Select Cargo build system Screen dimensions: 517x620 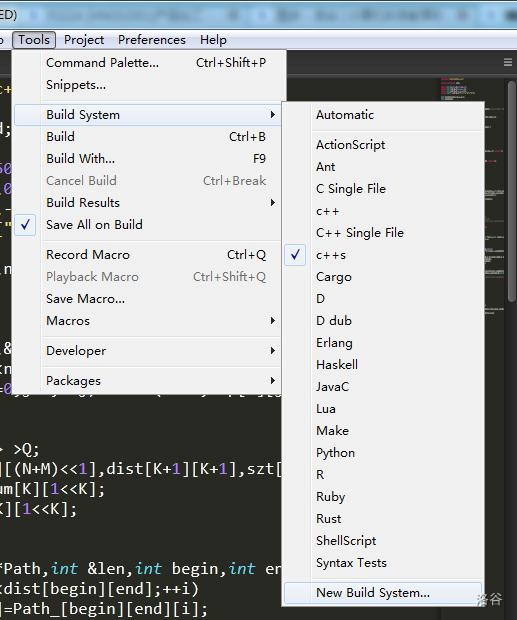(x=383, y=277)
